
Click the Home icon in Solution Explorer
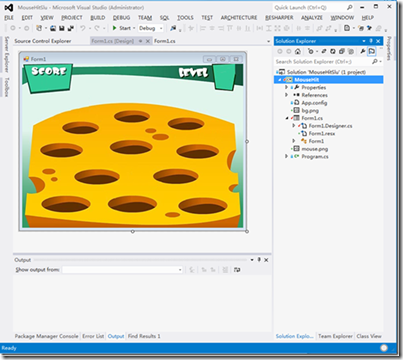click(298, 51)
